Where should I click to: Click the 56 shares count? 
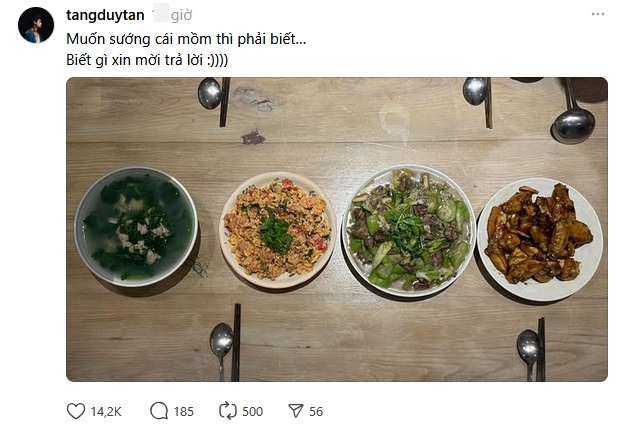pyautogui.click(x=316, y=411)
